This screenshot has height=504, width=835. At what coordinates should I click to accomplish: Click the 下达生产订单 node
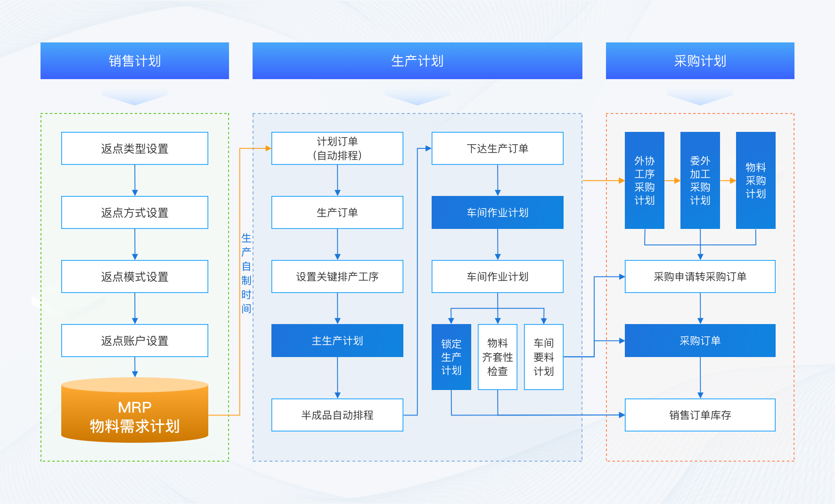pos(498,148)
